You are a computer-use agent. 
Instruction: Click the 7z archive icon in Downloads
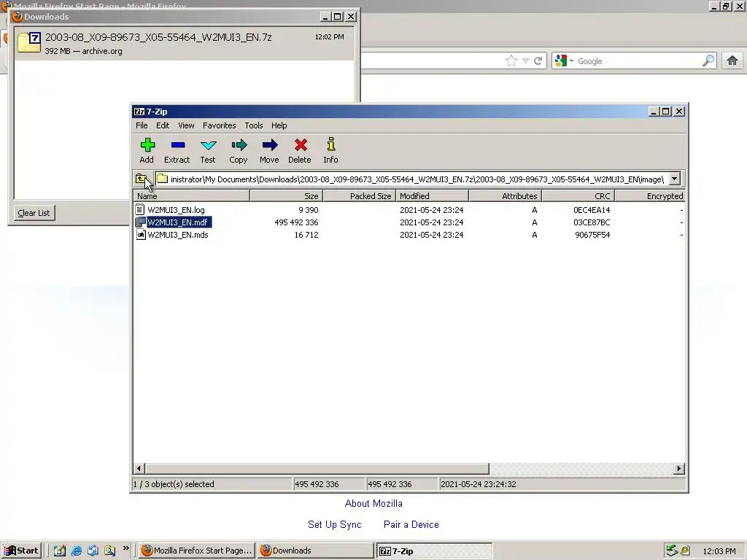29,42
